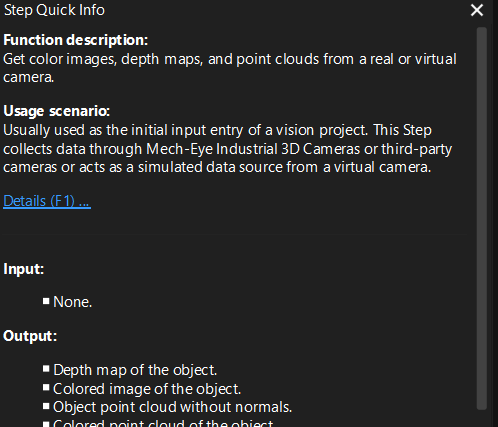This screenshot has height=427, width=498.
Task: Click the bullet before Colored image entry
Action: click(x=46, y=387)
